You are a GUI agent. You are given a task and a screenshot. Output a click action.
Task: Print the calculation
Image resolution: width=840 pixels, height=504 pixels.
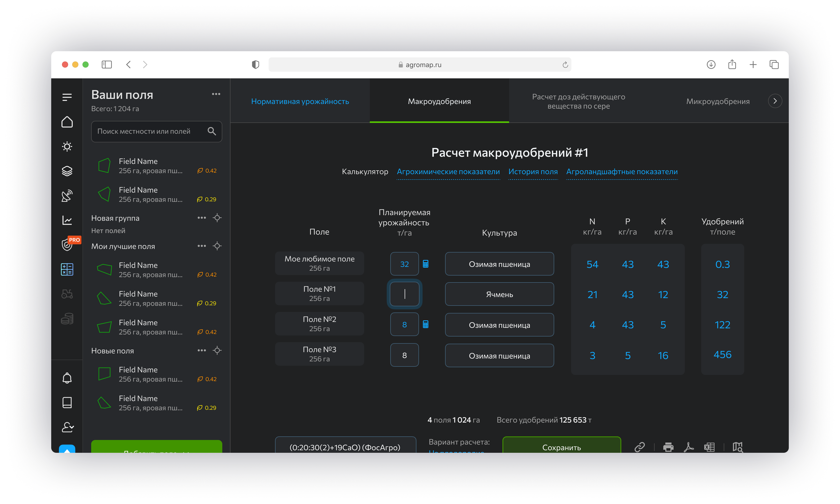(668, 447)
